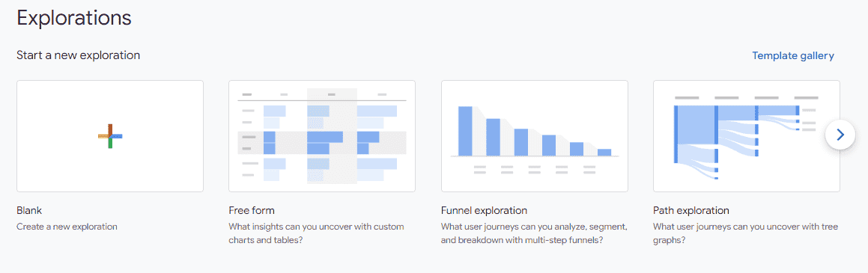Screen dimensions: 868x273
Task: Click the Free form custom charts description
Action: click(x=317, y=234)
